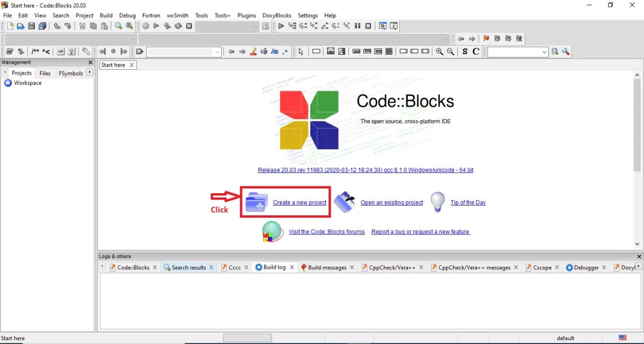Click the Step into debugger icon

pos(313,26)
